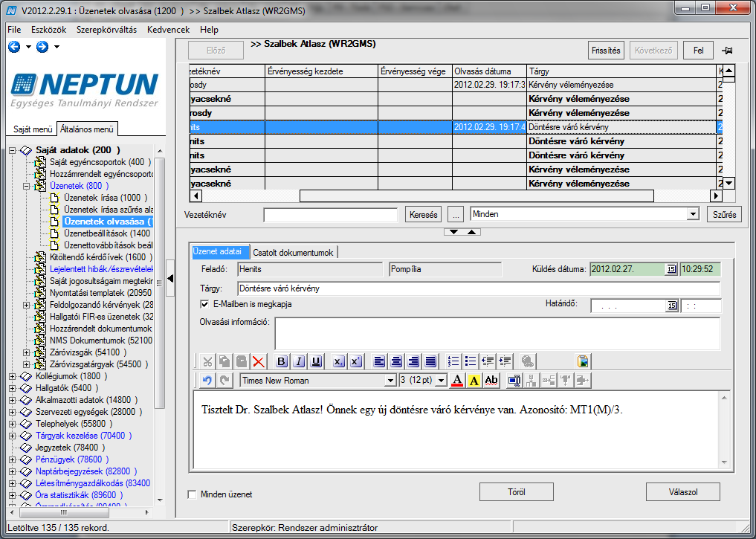Screen dimensions: 756x539
Task: Redo the last edit
Action: click(224, 381)
